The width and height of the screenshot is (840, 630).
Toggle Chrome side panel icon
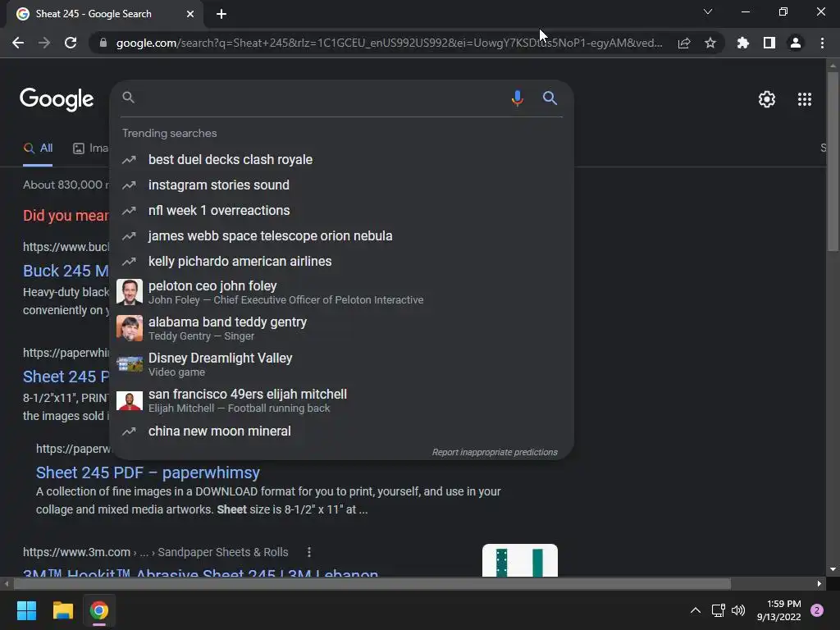coord(769,43)
